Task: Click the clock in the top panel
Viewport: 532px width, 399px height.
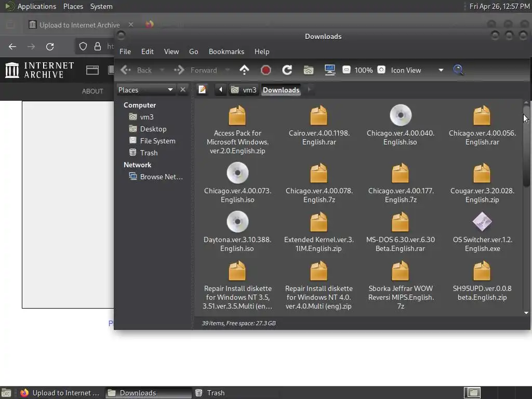Action: click(x=499, y=6)
